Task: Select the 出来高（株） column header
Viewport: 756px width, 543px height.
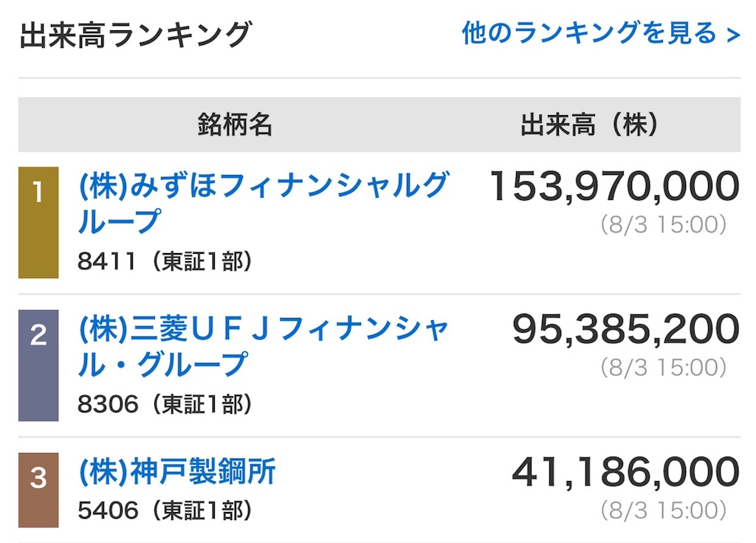Action: (589, 125)
